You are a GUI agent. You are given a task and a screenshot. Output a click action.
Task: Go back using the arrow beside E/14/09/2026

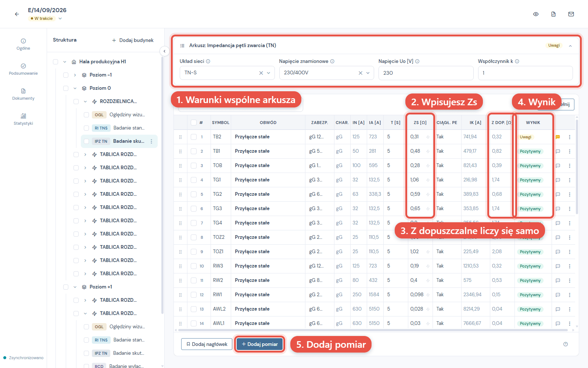pos(17,14)
